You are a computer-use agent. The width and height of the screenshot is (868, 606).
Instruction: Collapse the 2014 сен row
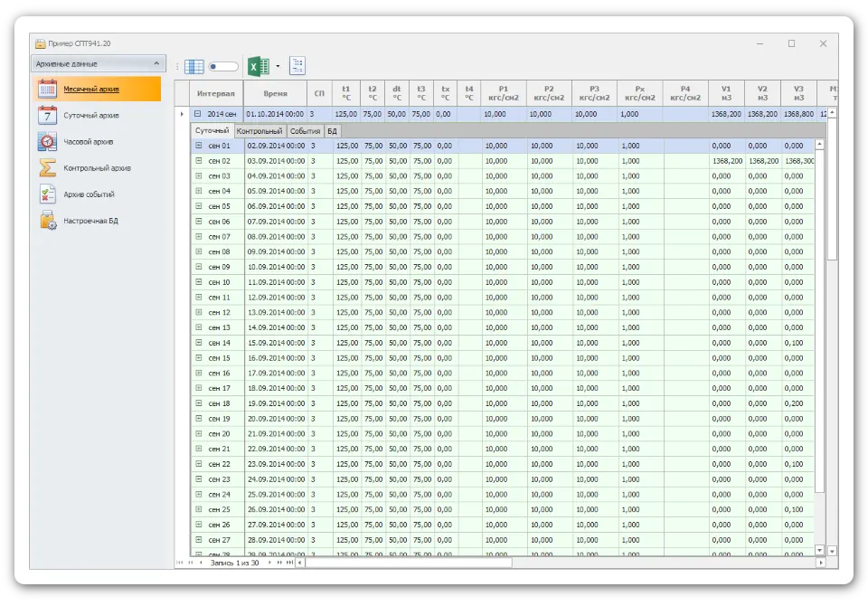pyautogui.click(x=197, y=115)
